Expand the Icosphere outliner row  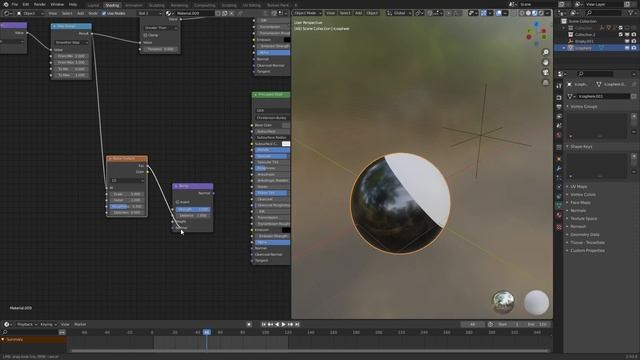564,48
